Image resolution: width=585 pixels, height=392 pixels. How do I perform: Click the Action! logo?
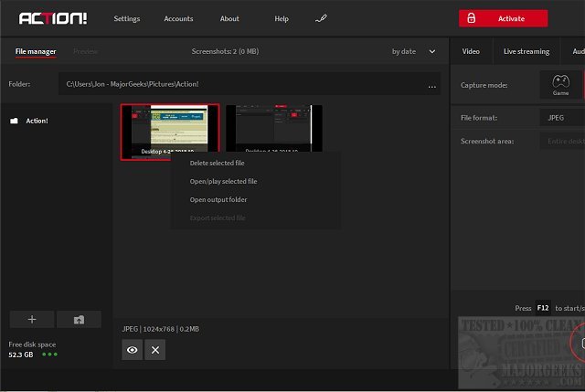[x=53, y=18]
